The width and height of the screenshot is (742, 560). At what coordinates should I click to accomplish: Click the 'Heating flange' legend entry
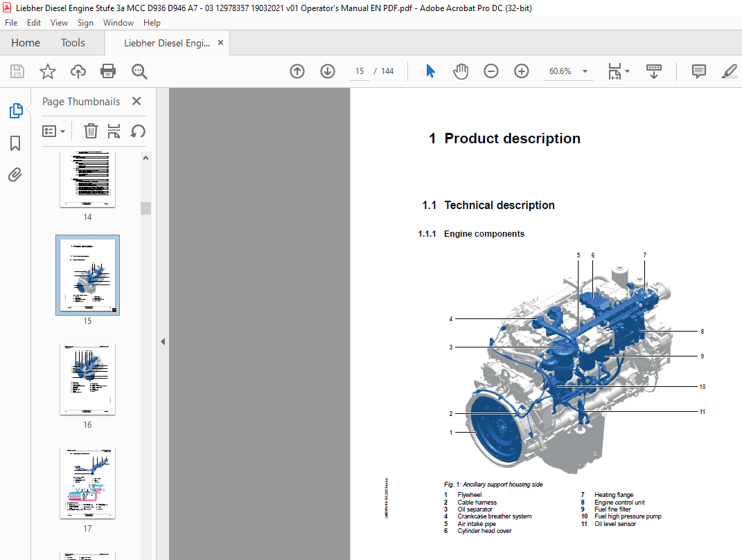(x=614, y=495)
